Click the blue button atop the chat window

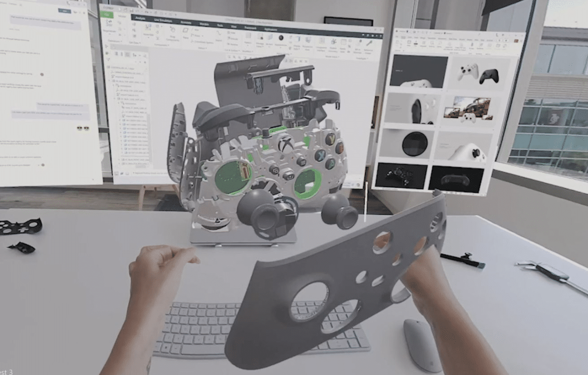pyautogui.click(x=65, y=11)
